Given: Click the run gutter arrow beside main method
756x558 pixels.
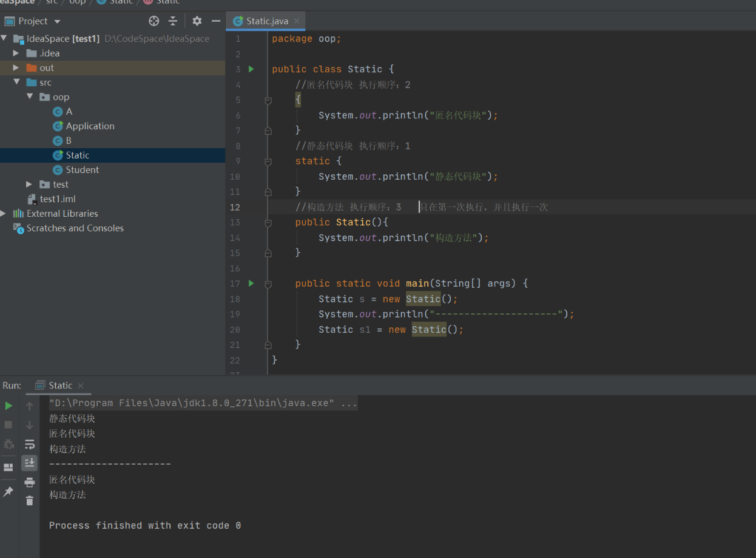Looking at the screenshot, I should pos(251,283).
